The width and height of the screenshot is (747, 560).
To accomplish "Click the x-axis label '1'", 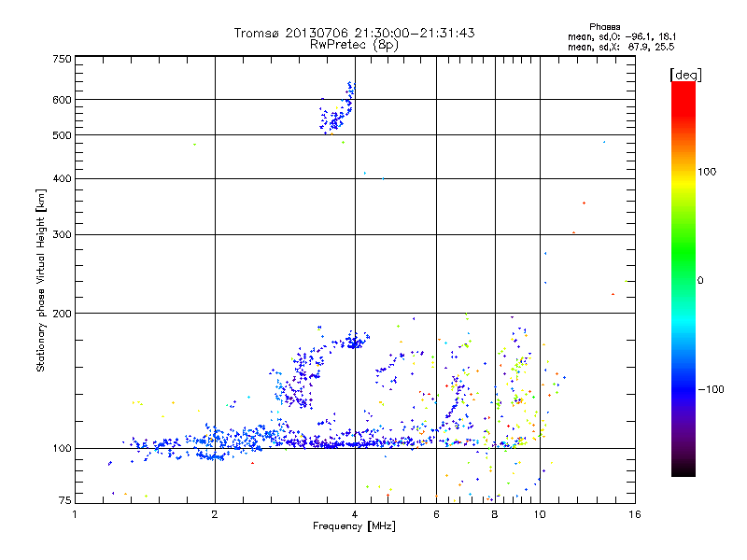I will click(x=75, y=514).
